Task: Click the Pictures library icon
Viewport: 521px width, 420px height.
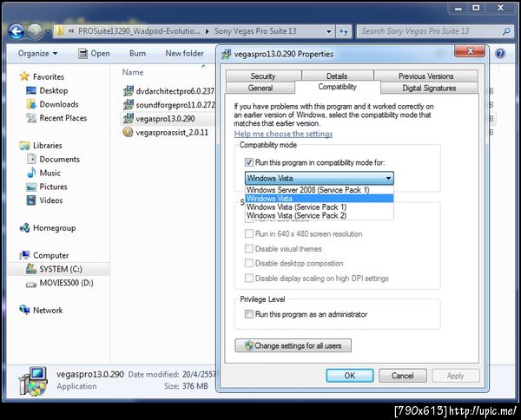Action: coord(31,187)
